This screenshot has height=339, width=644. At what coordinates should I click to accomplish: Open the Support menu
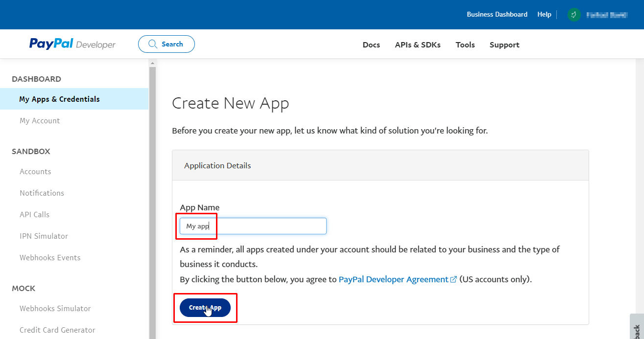click(x=504, y=45)
